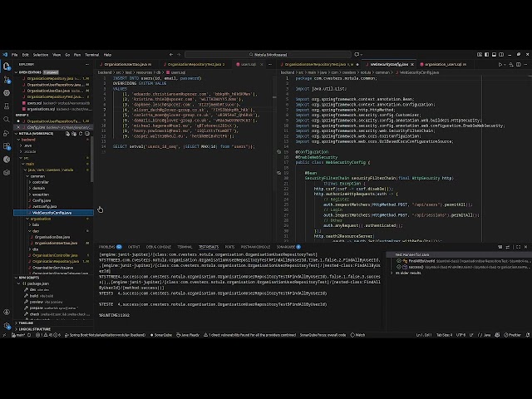The height and width of the screenshot is (399, 532).
Task: Run the Java file via the play icon
Action: point(500,64)
